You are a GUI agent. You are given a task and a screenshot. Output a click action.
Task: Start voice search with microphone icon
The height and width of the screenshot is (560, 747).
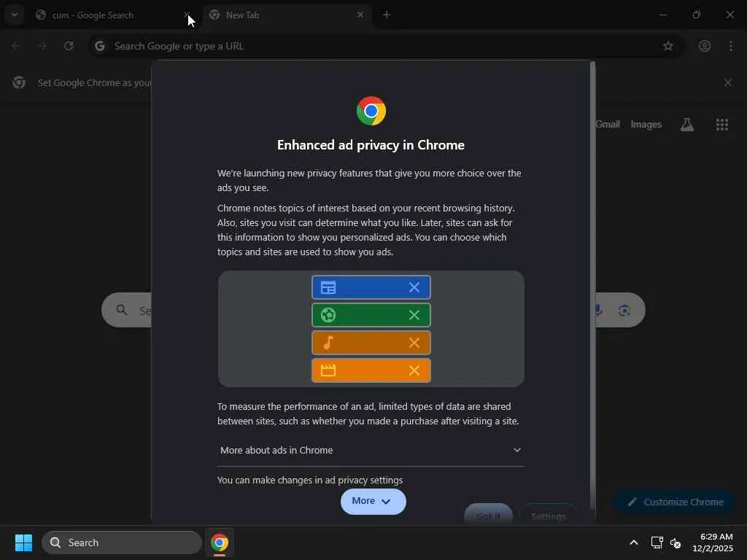click(x=598, y=311)
